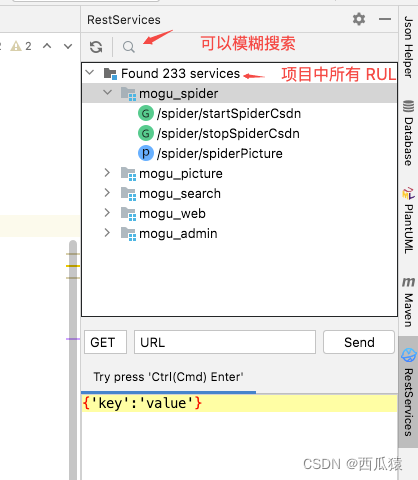Click the Try press 'Ctrl(Cmd) Enter' hint
This screenshot has height=480, width=418.
point(168,377)
